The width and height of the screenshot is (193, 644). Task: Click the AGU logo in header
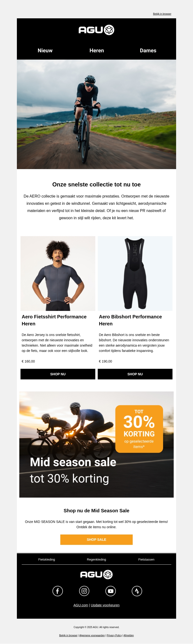click(96, 30)
